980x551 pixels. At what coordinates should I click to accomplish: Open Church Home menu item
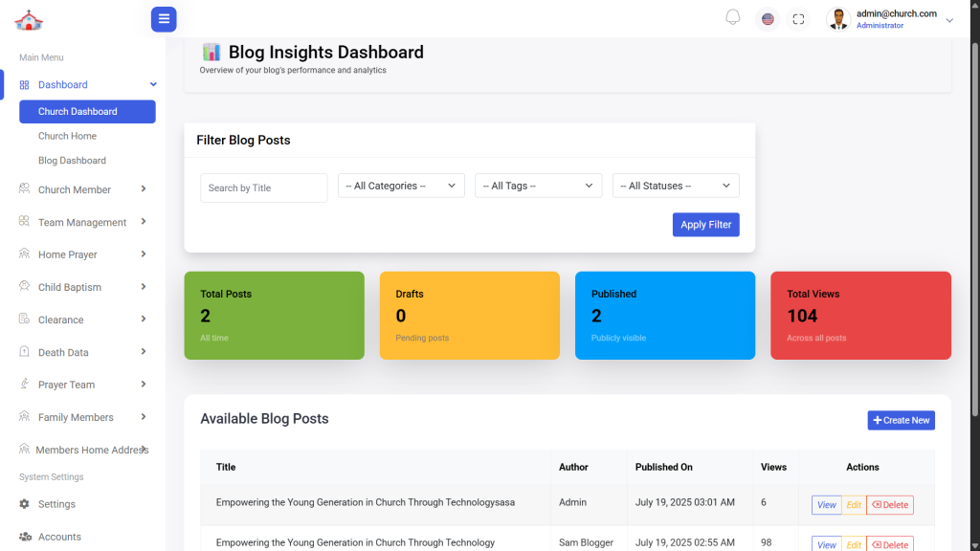pos(67,136)
